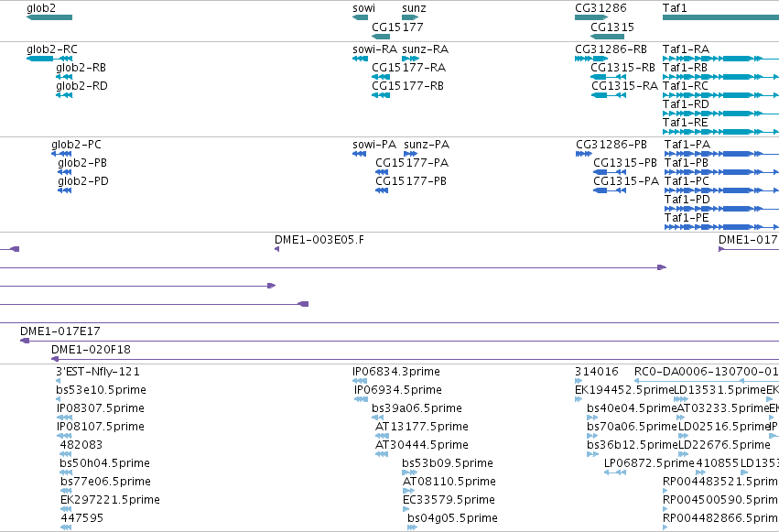Click the CG1315 gene arrow glyph
Viewport: 779px width, 532px height.
pos(607,37)
